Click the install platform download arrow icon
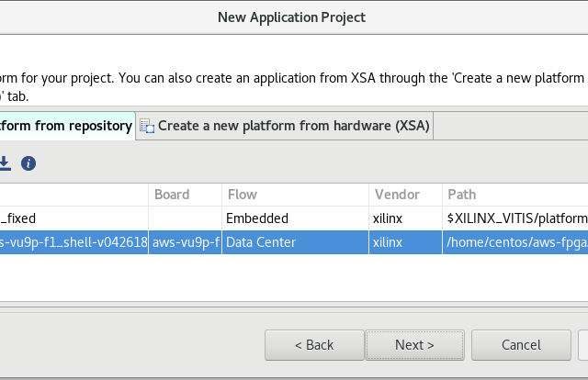The image size is (588, 380). point(5,163)
